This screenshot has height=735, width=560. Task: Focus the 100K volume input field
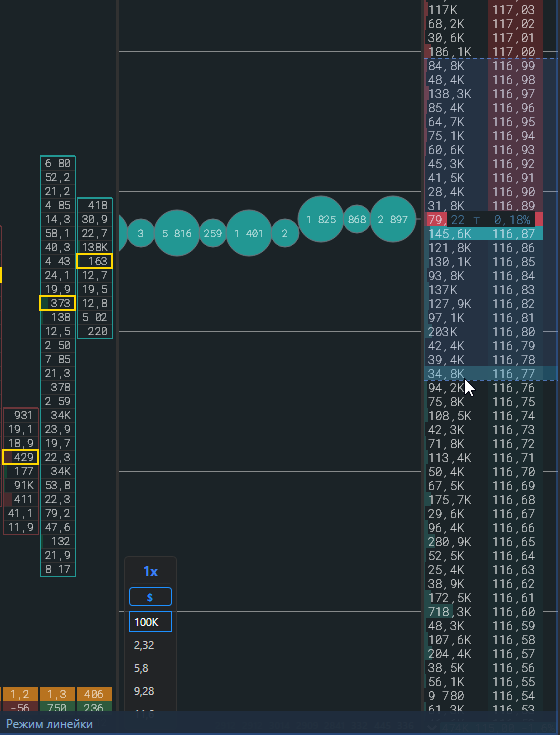point(150,622)
